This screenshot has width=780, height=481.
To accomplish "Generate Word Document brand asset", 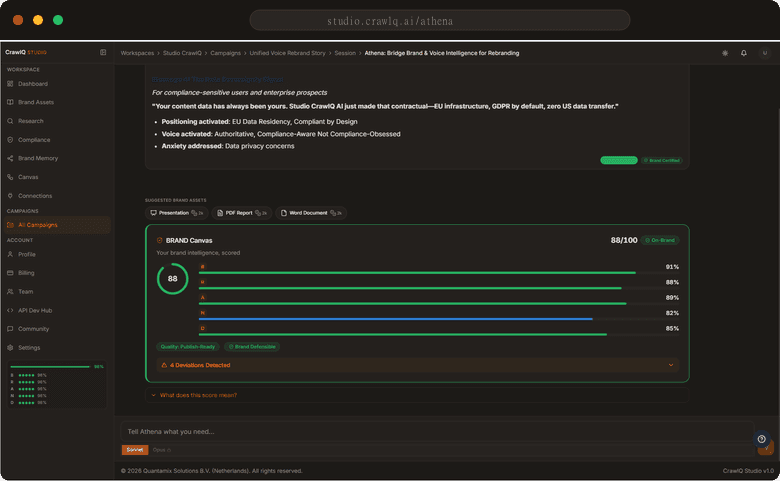I will coord(311,213).
